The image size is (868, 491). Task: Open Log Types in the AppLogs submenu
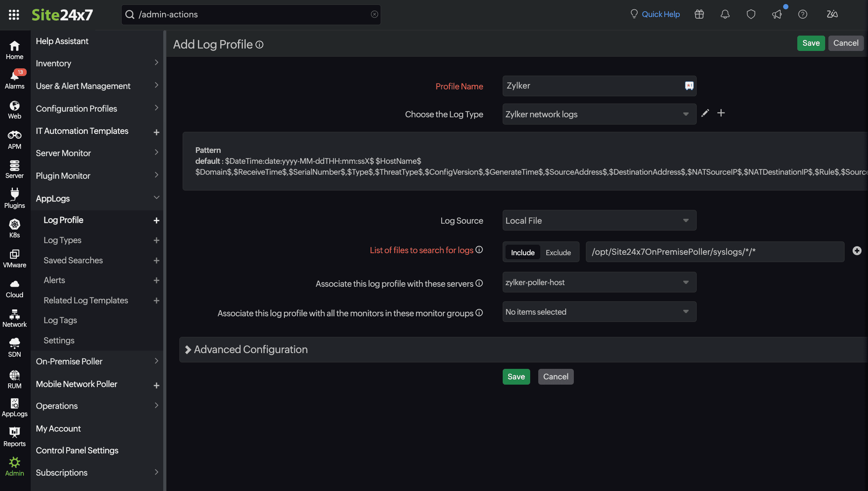coord(63,240)
